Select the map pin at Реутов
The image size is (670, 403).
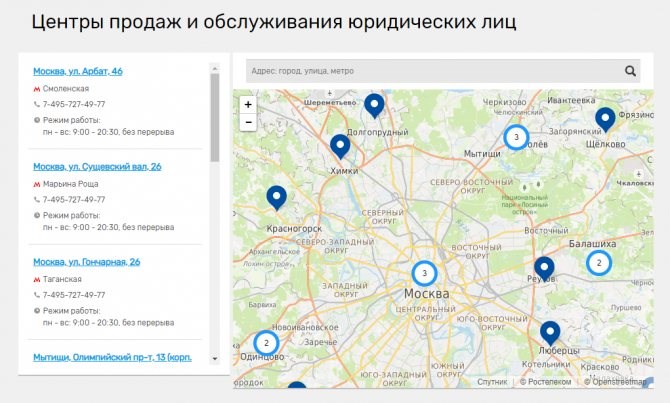click(544, 269)
